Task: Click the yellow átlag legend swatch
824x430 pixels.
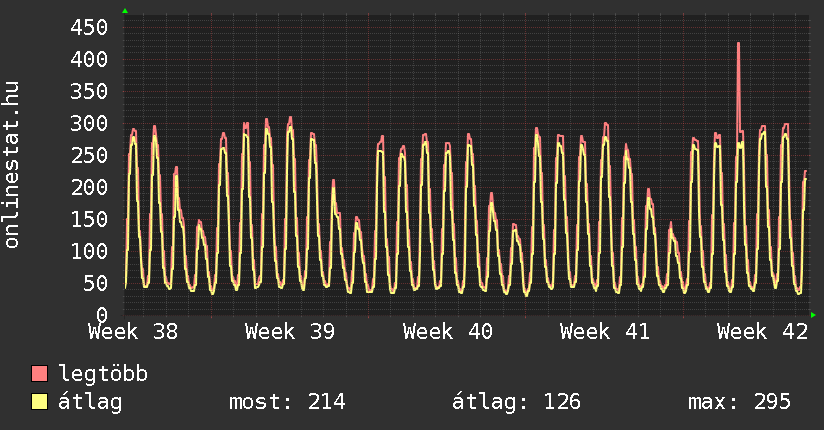Action: 40,402
